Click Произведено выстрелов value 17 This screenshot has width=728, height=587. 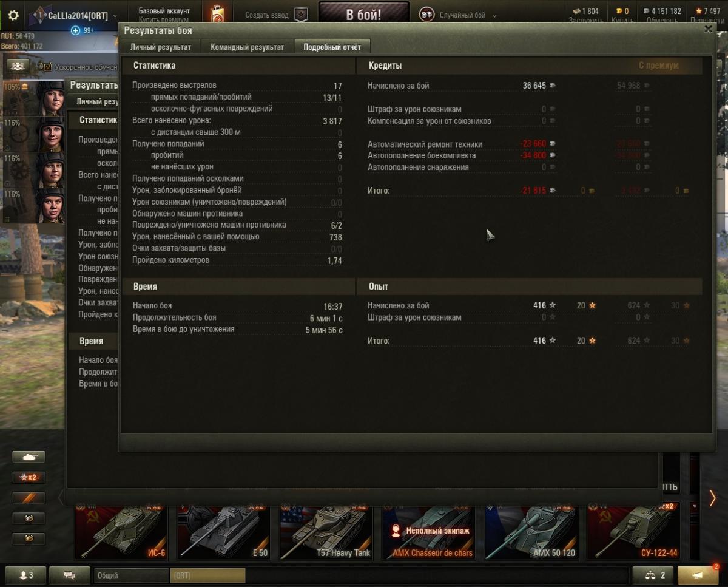coord(337,86)
